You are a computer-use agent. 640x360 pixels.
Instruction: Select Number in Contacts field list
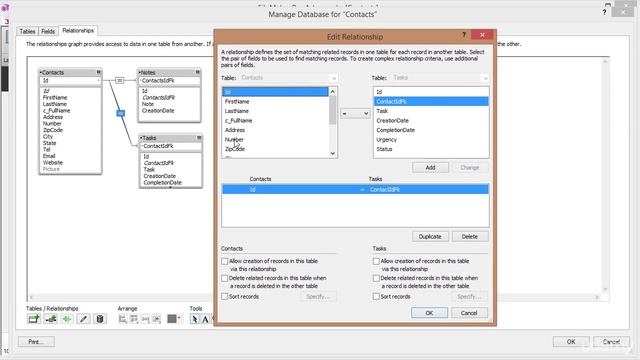pos(275,140)
